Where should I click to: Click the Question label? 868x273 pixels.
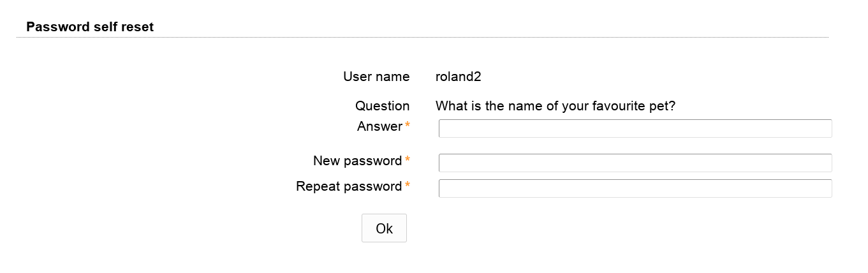coord(382,106)
